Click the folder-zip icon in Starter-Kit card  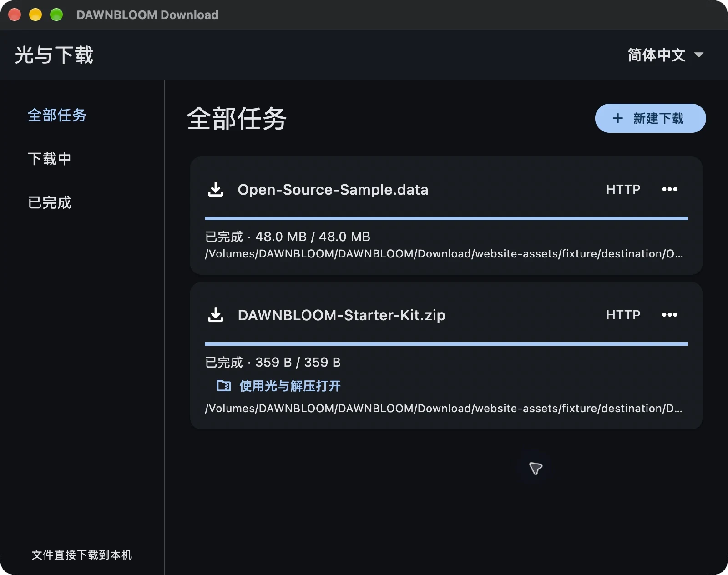(223, 386)
